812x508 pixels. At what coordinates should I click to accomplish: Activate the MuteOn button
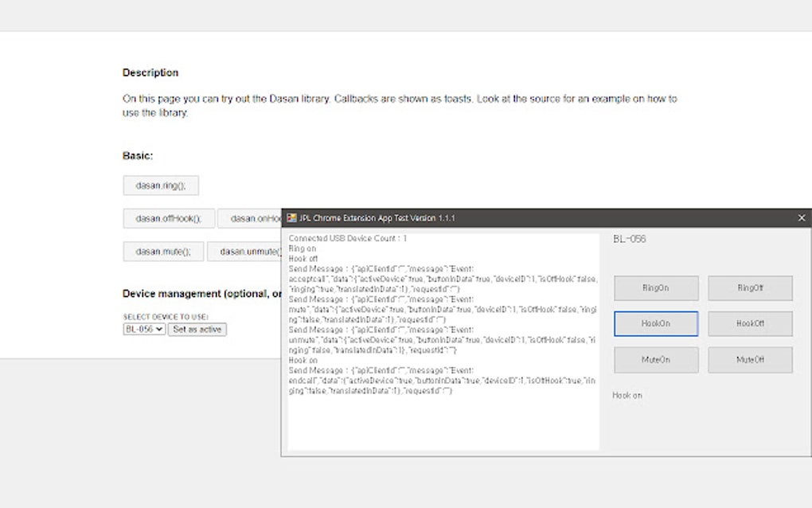656,360
